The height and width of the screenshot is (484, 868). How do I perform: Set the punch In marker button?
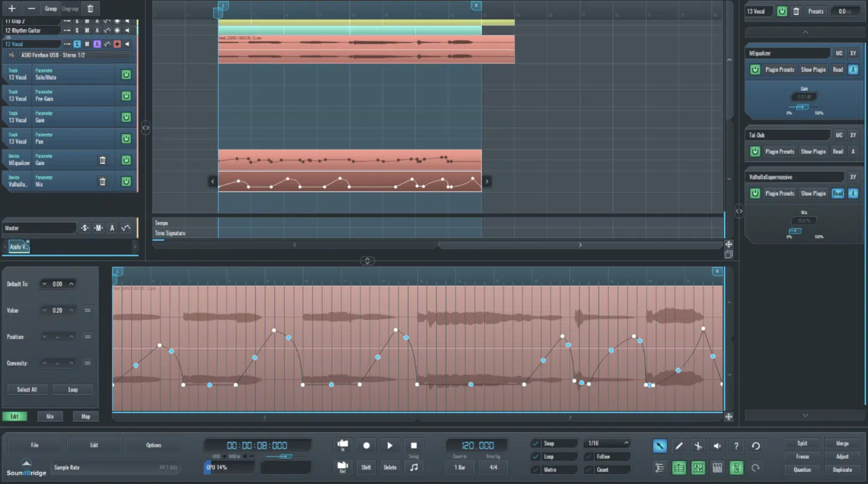click(x=343, y=446)
